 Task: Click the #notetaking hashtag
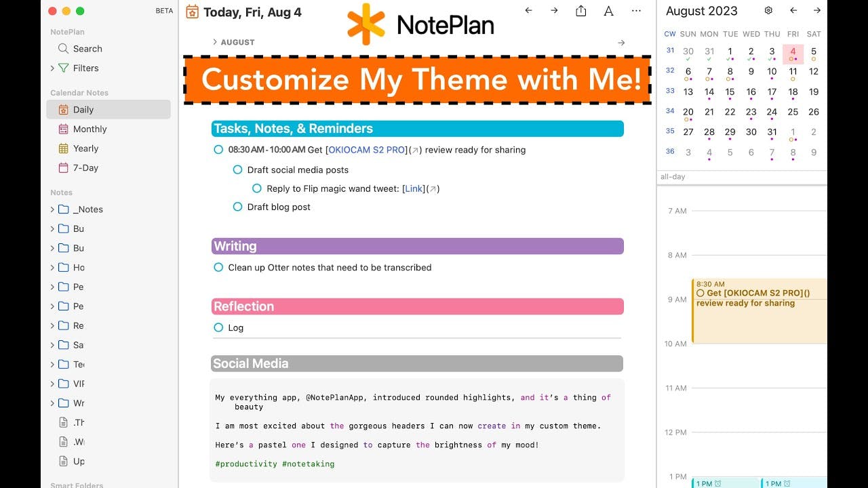point(308,464)
